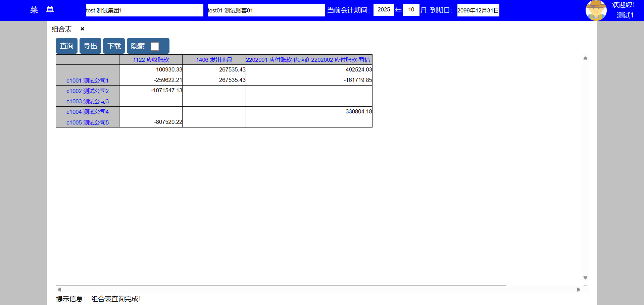Switch to the 组合表 tab
This screenshot has height=305, width=644.
[x=62, y=29]
